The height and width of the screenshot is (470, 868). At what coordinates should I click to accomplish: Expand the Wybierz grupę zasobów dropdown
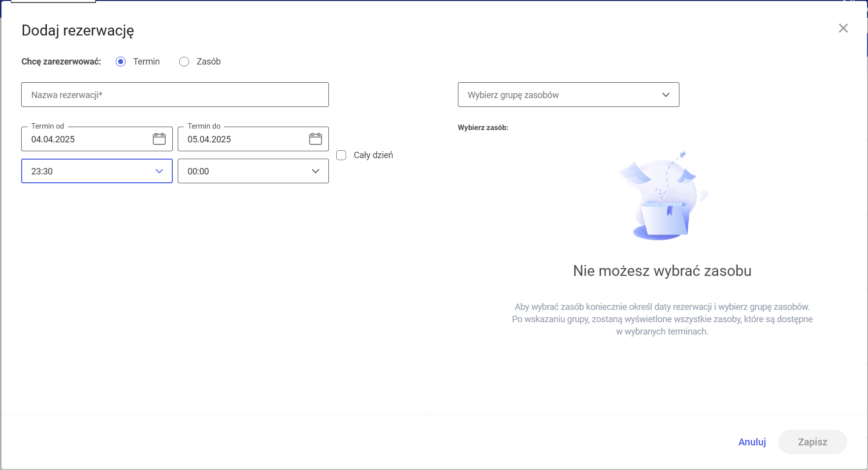point(569,95)
